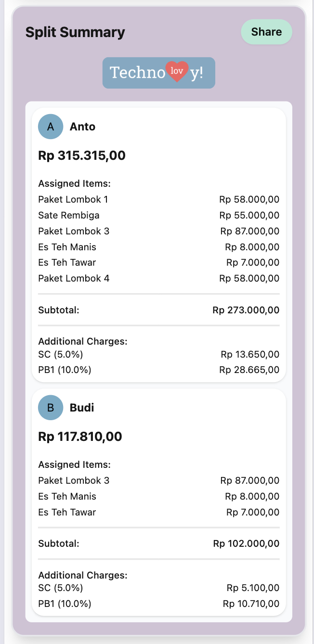Screen dimensions: 314x644
Task: Click the letter B inside Budi's avatar
Action: pos(50,407)
